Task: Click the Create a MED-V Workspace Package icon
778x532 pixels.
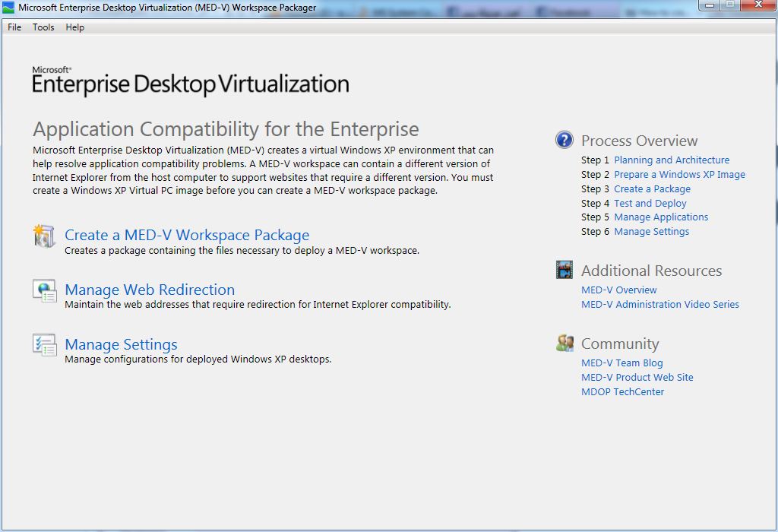Action: coord(44,236)
